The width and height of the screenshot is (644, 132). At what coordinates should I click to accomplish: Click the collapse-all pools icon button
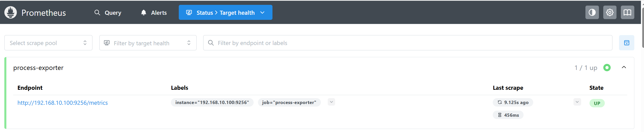click(626, 43)
